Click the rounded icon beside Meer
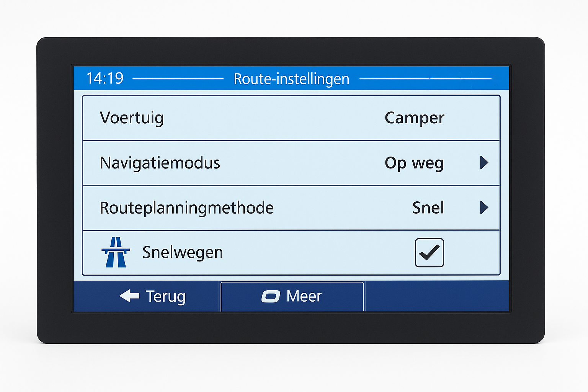Image resolution: width=588 pixels, height=392 pixels. pos(271,296)
